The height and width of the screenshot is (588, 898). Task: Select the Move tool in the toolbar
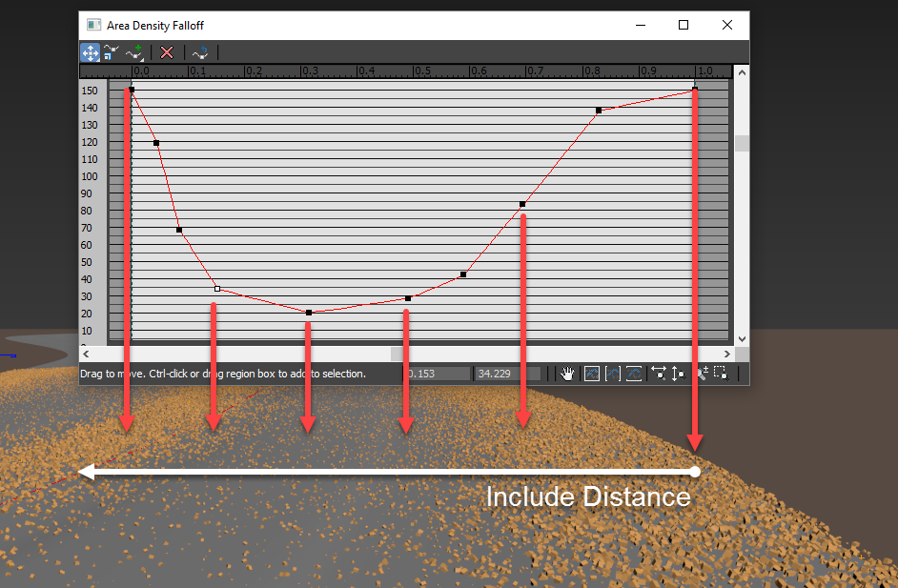click(90, 52)
